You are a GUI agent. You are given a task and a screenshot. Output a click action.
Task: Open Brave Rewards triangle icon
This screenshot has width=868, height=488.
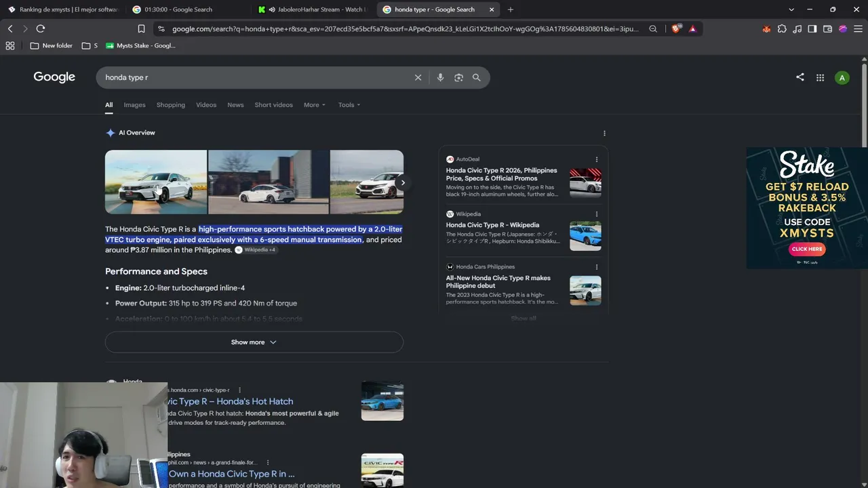[692, 29]
